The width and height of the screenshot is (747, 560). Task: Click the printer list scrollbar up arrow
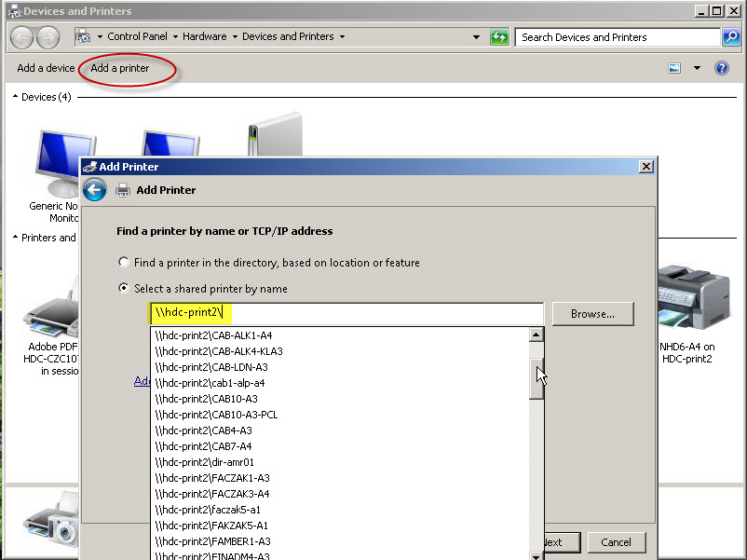536,335
